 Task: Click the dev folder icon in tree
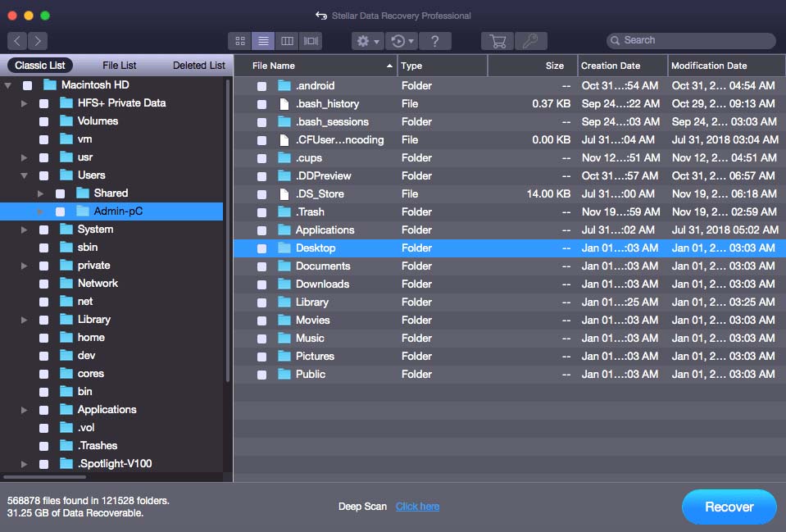point(66,356)
